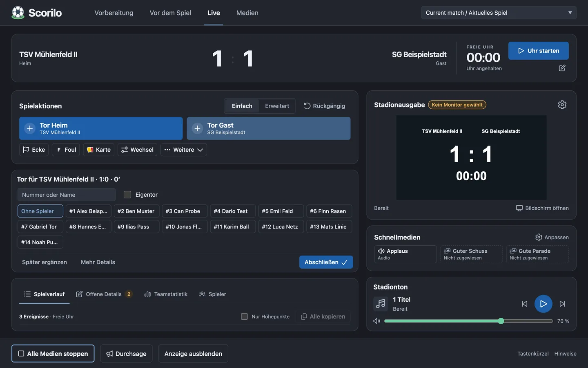The height and width of the screenshot is (368, 588).
Task: Switch action mode to Einfach
Action: coord(242,106)
